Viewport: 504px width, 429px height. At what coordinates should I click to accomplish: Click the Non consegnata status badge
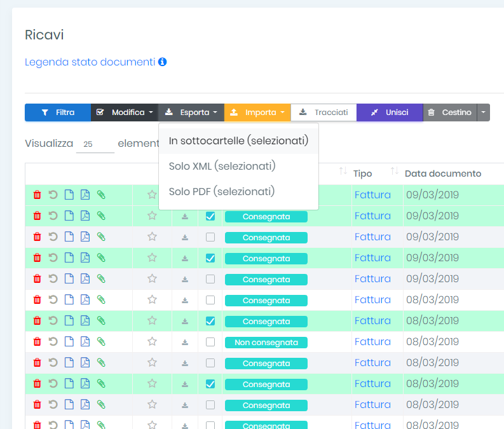pyautogui.click(x=266, y=343)
